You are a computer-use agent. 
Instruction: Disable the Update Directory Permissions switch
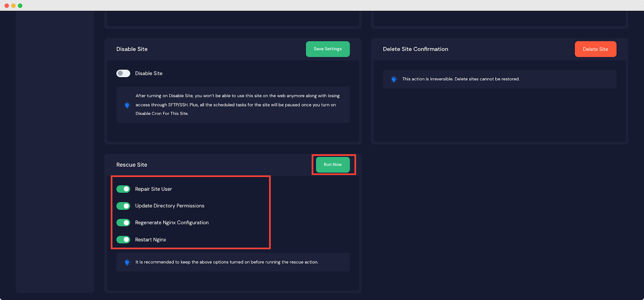coord(123,206)
